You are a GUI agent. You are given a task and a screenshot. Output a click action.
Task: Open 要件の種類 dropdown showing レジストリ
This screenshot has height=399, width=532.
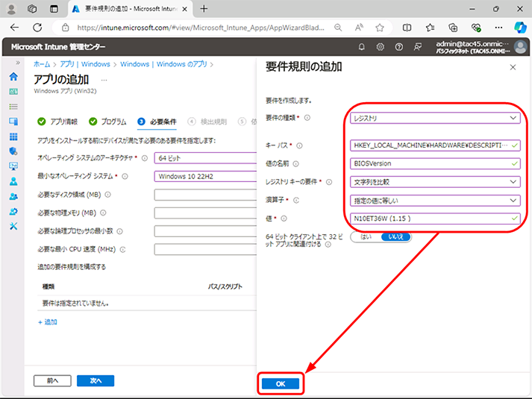point(435,118)
